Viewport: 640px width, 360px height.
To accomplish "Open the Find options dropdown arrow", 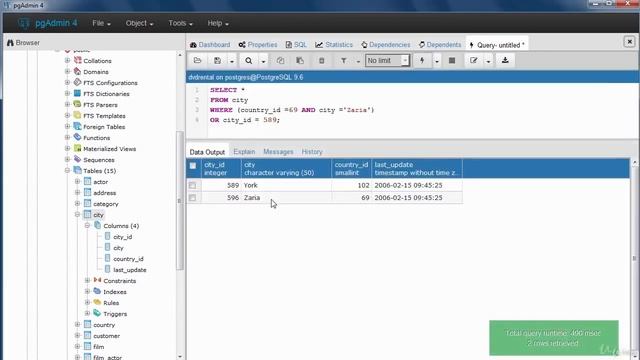I will coord(263,61).
